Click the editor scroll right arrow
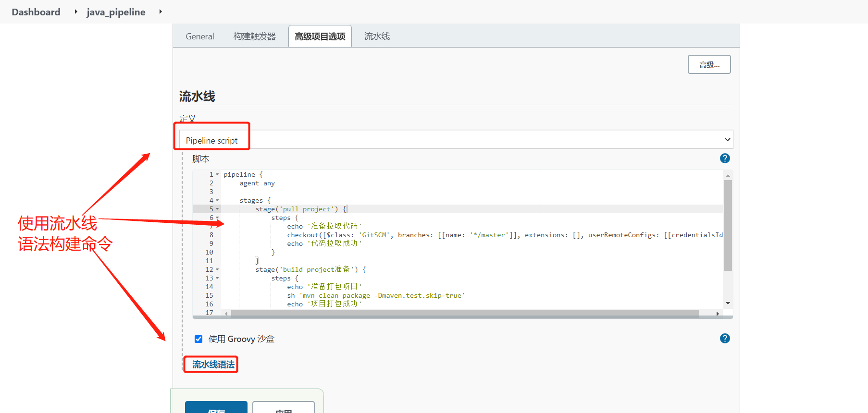 point(718,314)
